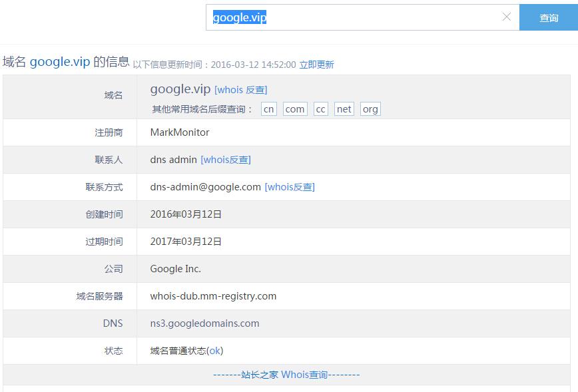Clear the domain search box with X icon

[507, 17]
